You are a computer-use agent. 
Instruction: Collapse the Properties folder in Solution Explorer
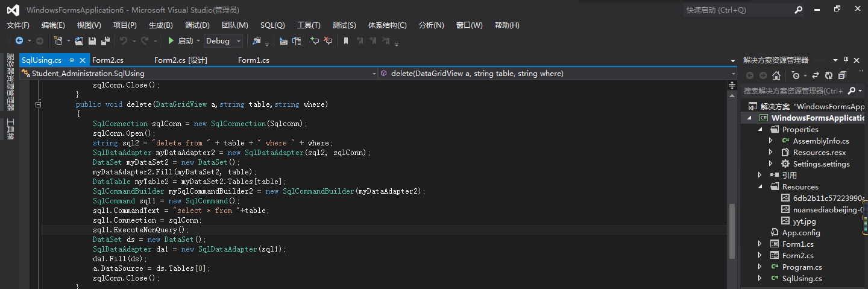click(760, 129)
